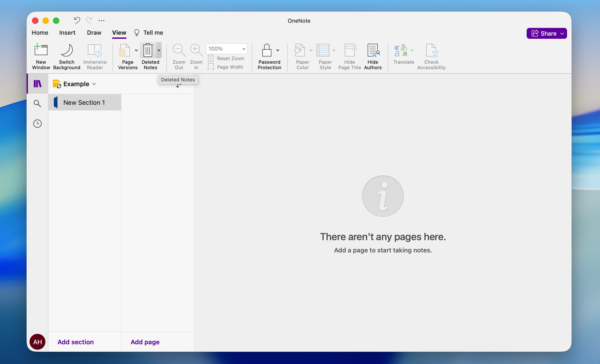Click the Deleted Notes trash icon
This screenshot has height=364, width=600.
pos(148,50)
